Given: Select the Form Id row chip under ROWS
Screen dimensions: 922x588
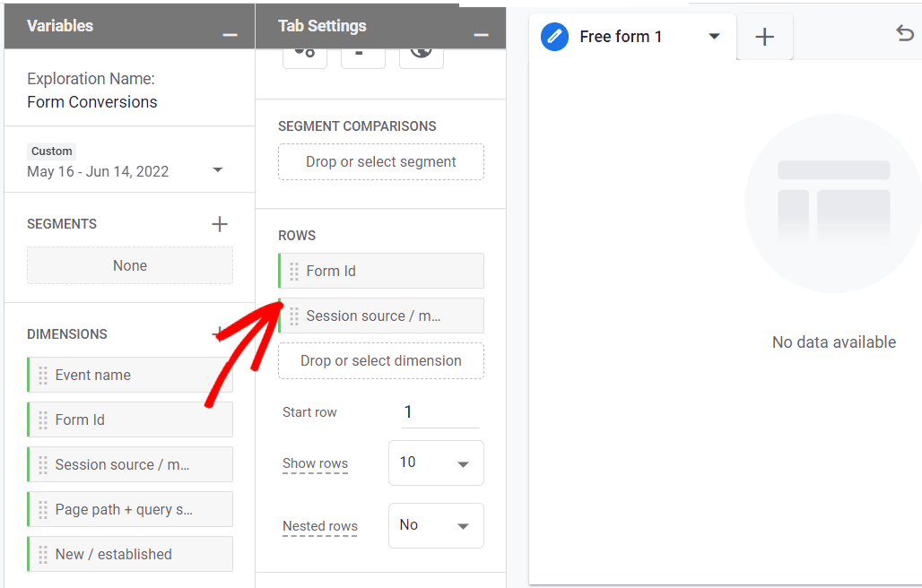Looking at the screenshot, I should (x=380, y=271).
